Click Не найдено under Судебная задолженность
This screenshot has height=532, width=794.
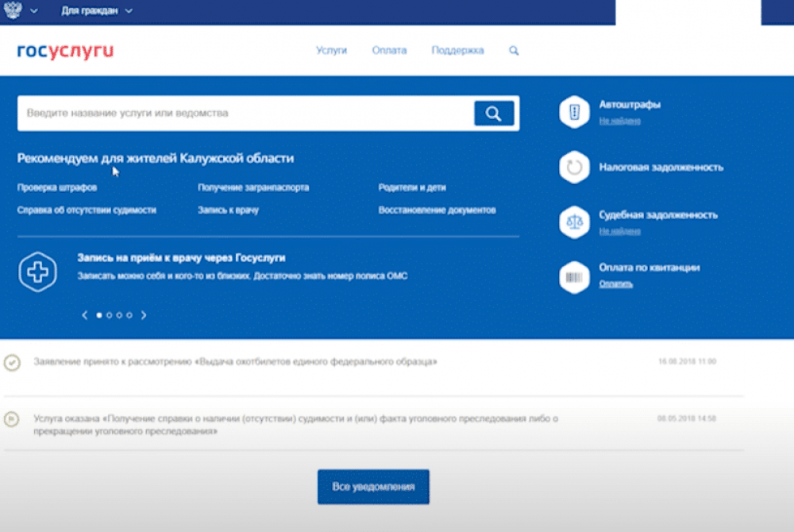click(x=620, y=231)
